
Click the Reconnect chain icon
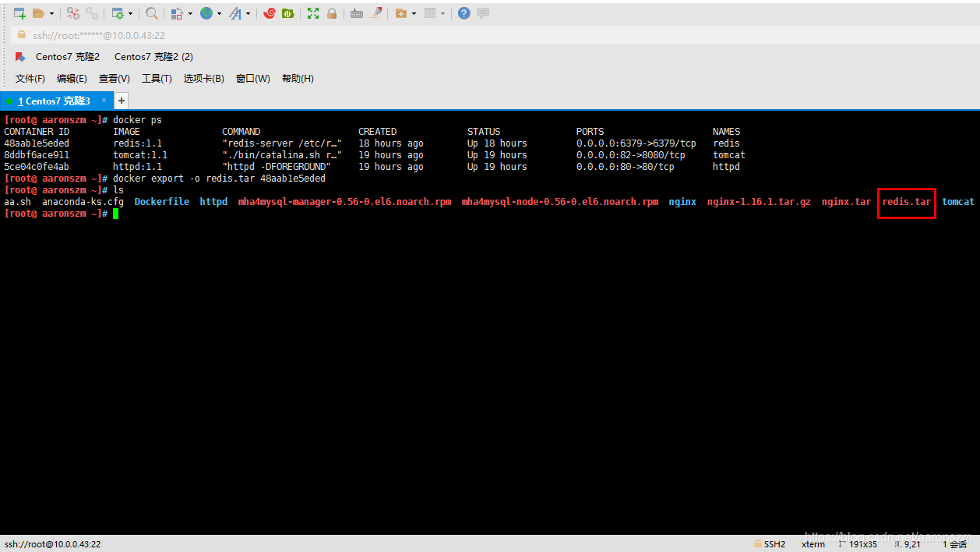(x=92, y=13)
